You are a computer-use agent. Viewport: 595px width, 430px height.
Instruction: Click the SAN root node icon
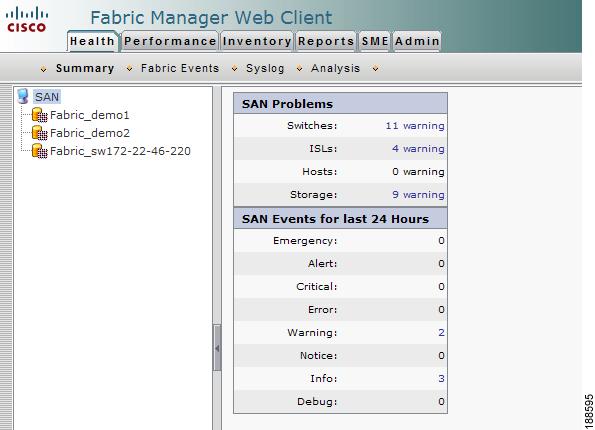(23, 96)
